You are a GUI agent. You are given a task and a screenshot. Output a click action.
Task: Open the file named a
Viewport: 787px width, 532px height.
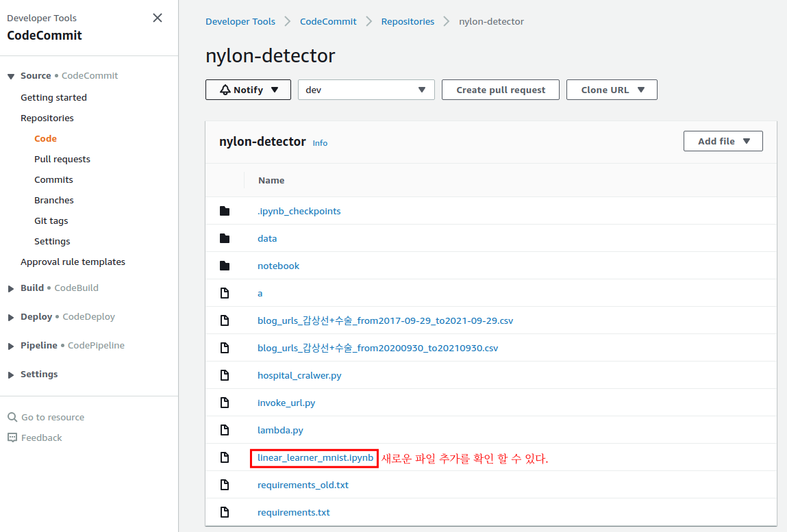(260, 293)
